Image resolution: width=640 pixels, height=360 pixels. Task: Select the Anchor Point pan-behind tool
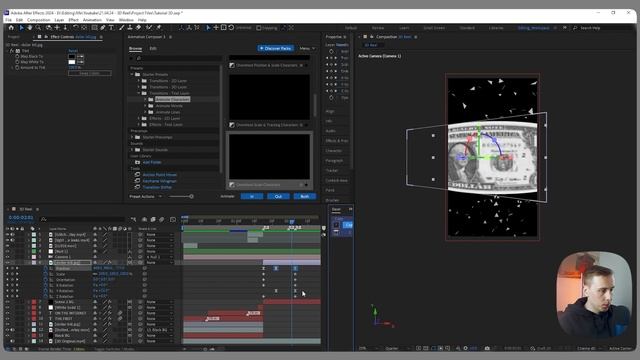tap(84, 28)
